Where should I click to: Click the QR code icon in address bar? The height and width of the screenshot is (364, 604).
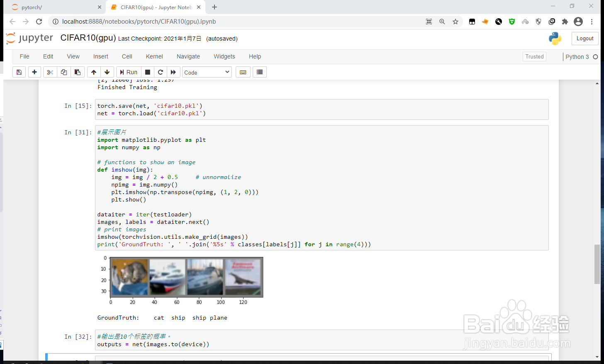click(429, 22)
